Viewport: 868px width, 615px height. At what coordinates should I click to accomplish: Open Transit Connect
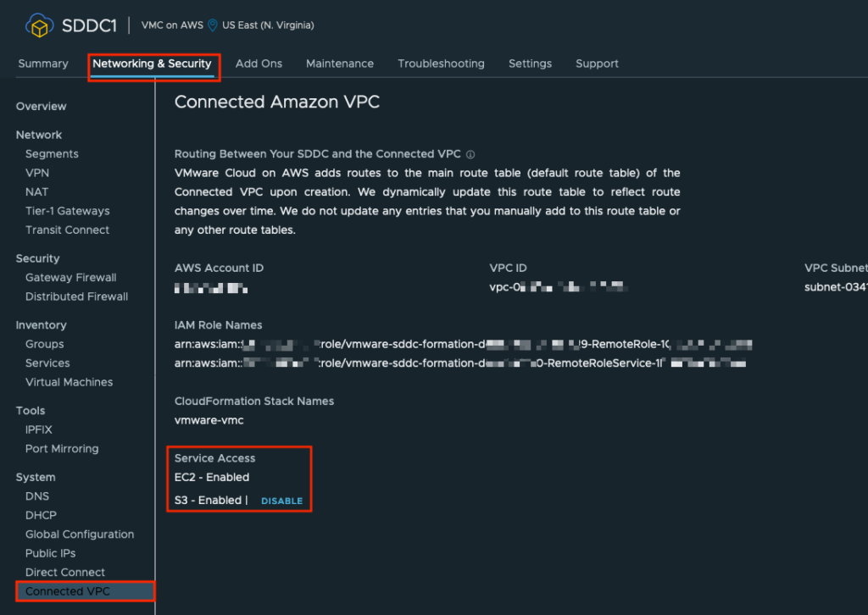[68, 230]
